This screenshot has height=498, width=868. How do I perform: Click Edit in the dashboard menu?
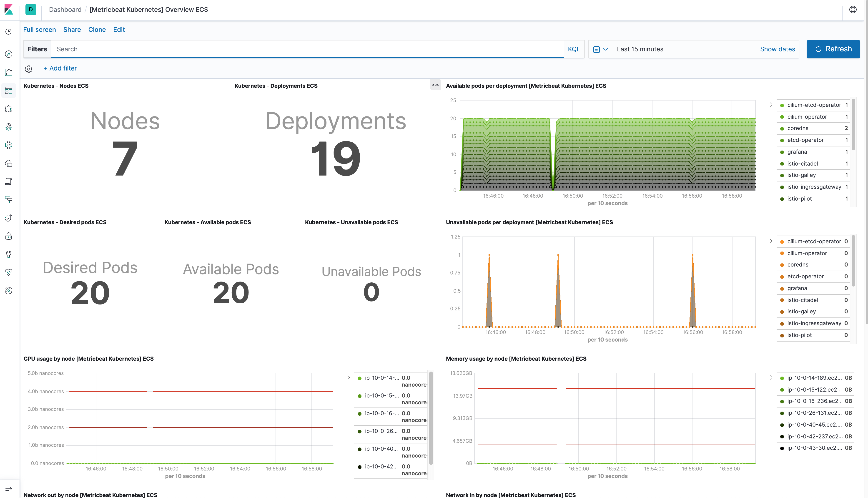tap(119, 30)
